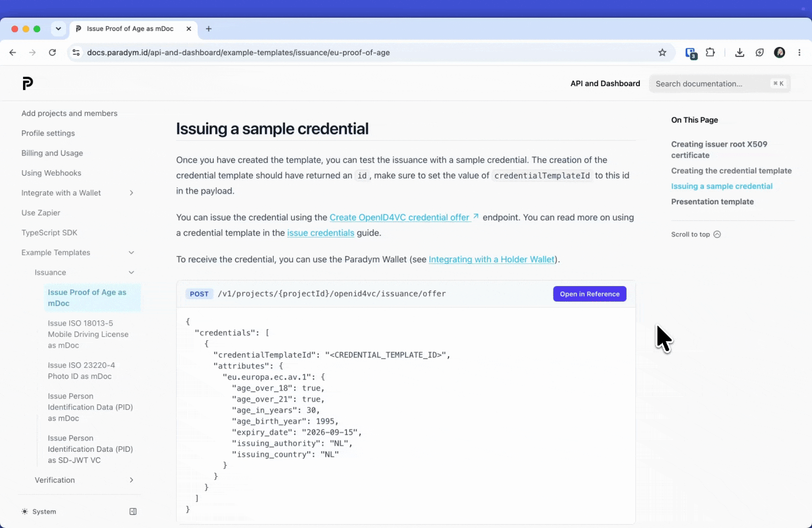Expand Integrate with a Wallet chevron
The height and width of the screenshot is (528, 812).
tap(131, 193)
